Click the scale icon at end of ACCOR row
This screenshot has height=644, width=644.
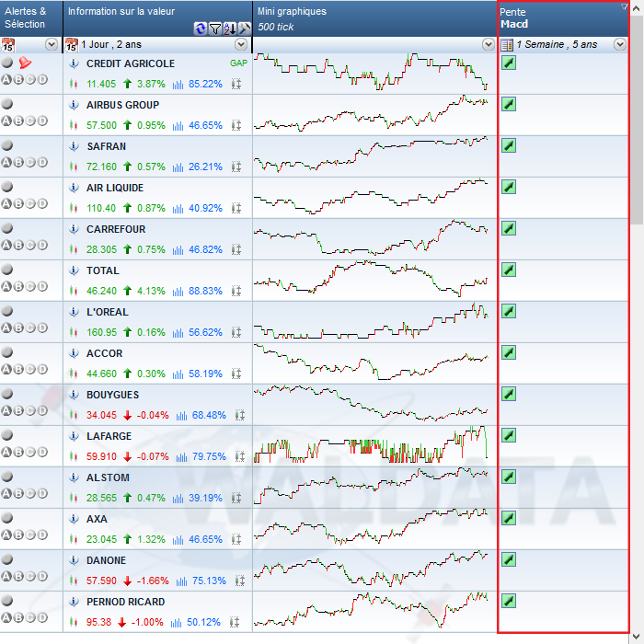pyautogui.click(x=236, y=374)
